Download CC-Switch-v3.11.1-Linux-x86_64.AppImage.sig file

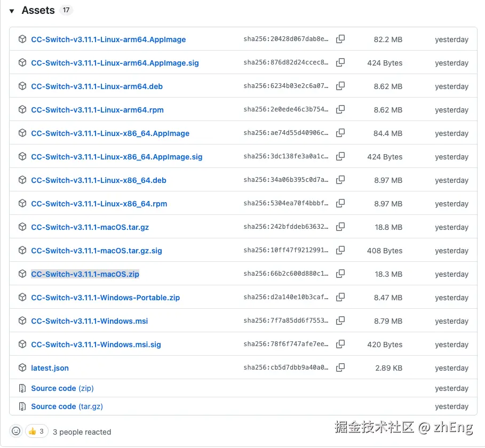pyautogui.click(x=117, y=157)
